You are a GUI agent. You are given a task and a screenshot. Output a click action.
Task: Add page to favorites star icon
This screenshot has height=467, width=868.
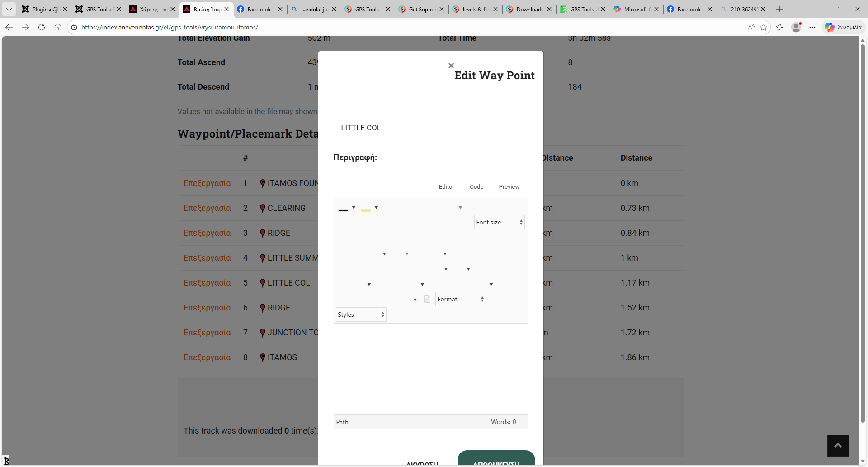764,27
